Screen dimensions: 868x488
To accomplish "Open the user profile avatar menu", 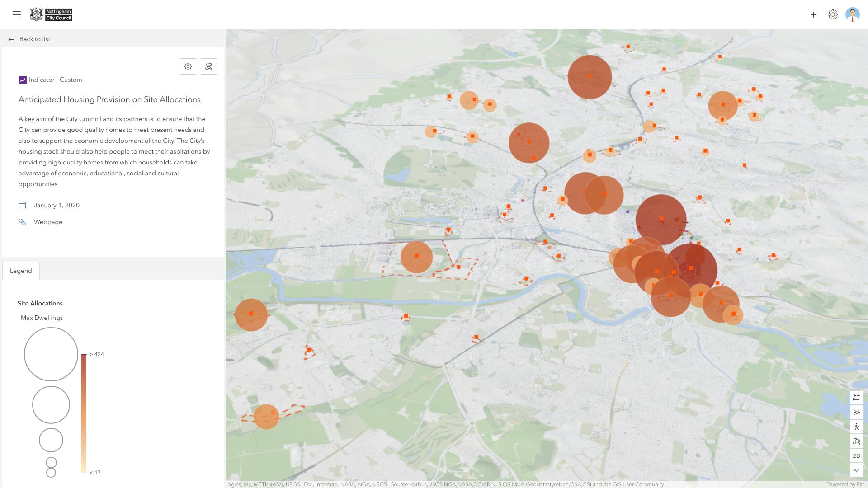I will point(853,14).
